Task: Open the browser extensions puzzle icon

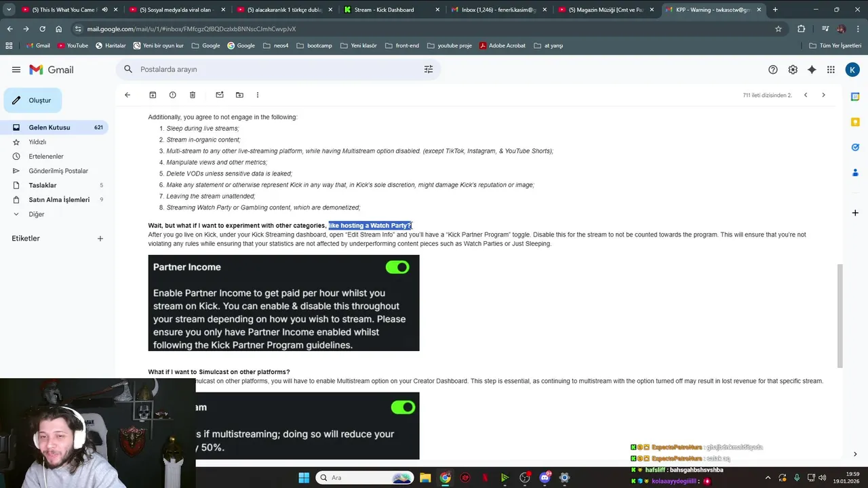Action: coord(801,29)
